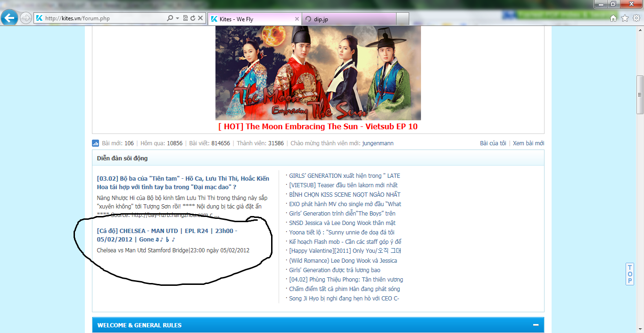Open [Happy Valentine][2011] Only You thread
644x333 pixels.
tap(345, 251)
